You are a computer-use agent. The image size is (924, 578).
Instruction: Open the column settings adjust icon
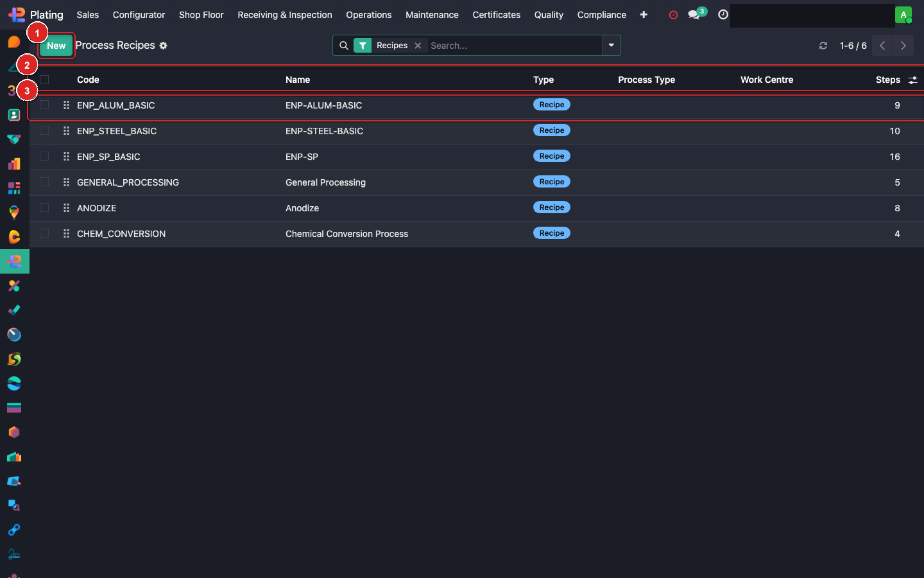click(912, 80)
